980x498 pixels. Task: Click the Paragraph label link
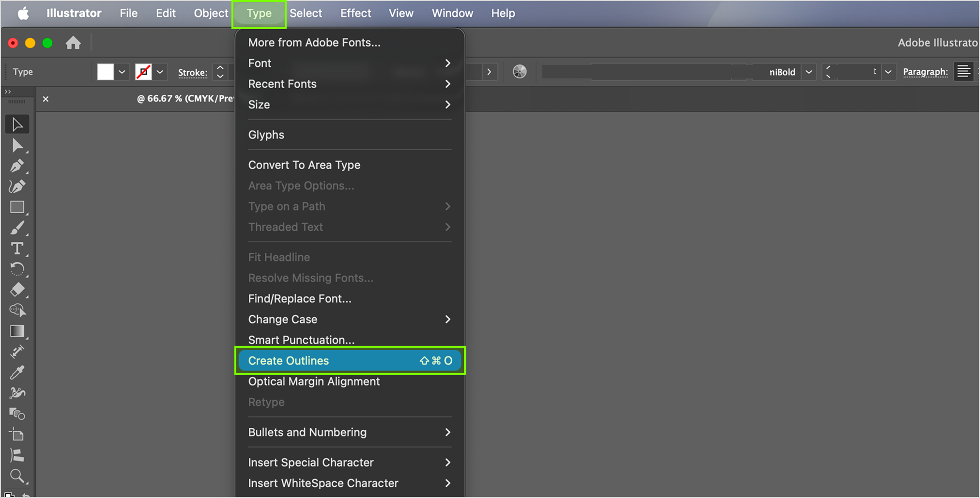coord(925,72)
